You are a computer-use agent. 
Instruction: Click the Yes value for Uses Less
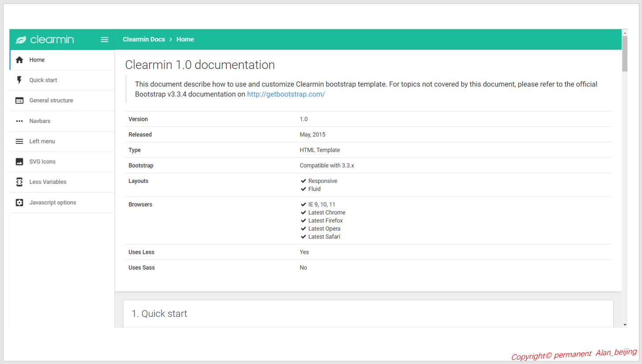point(304,253)
